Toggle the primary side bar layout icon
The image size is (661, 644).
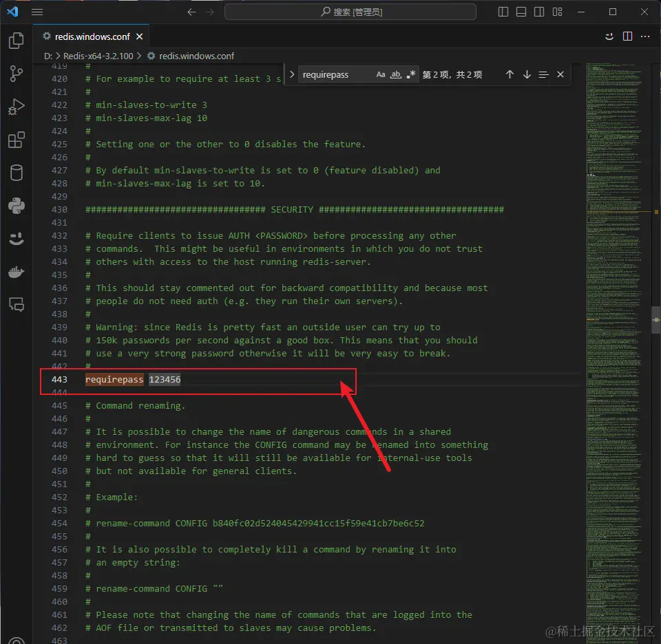tap(503, 12)
